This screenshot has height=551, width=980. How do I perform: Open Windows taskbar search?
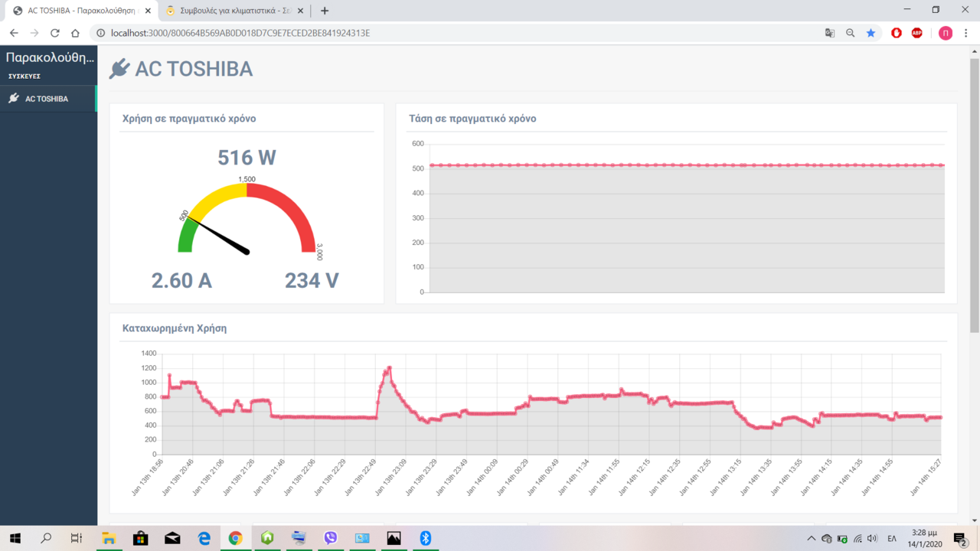click(x=46, y=539)
